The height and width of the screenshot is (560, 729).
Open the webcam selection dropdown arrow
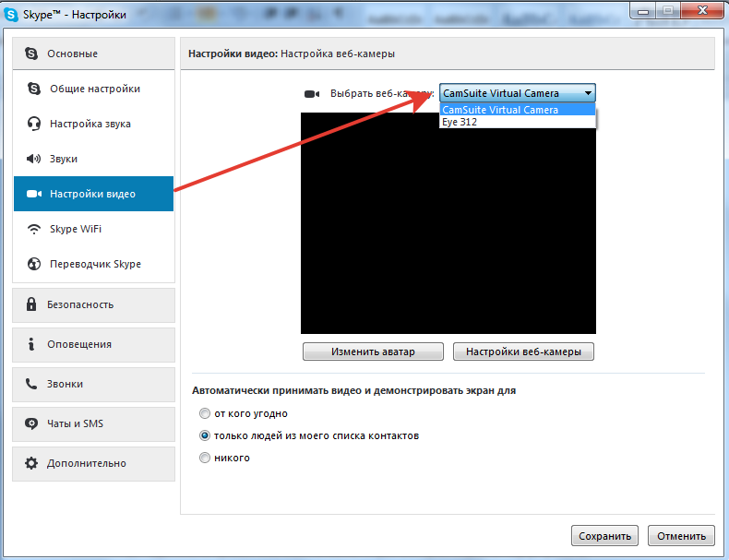point(588,93)
